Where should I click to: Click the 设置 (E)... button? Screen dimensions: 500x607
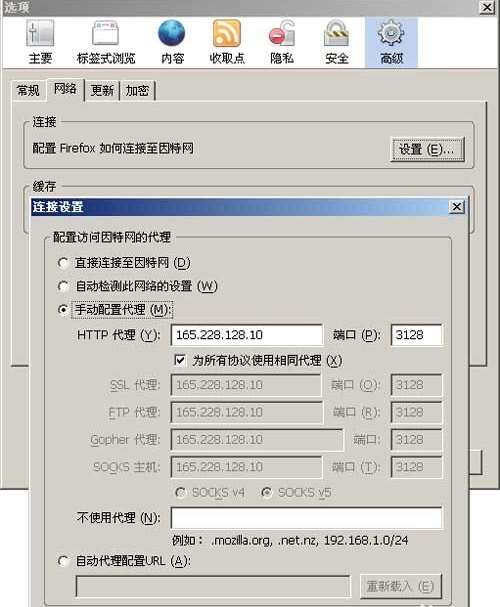pyautogui.click(x=427, y=149)
